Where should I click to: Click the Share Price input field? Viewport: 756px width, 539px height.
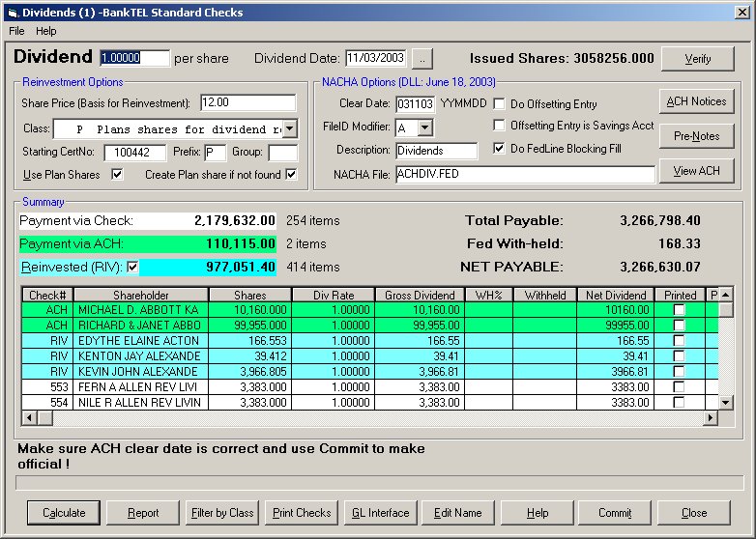tap(247, 102)
